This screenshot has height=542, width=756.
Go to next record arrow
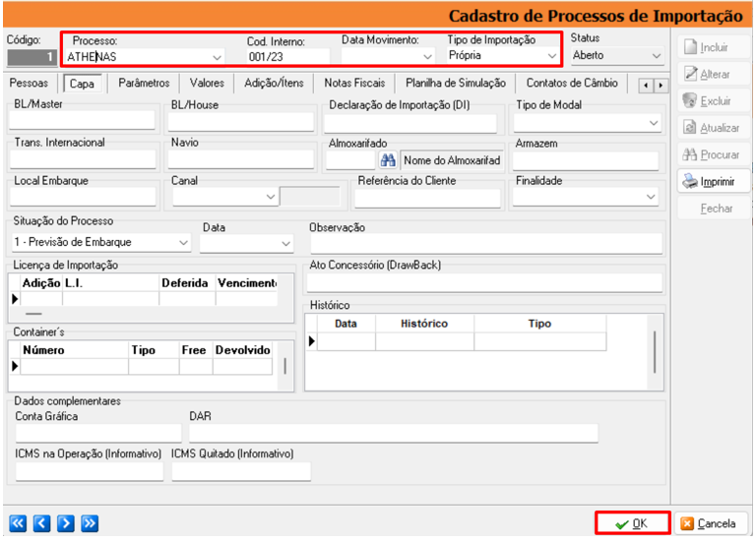pos(65,523)
